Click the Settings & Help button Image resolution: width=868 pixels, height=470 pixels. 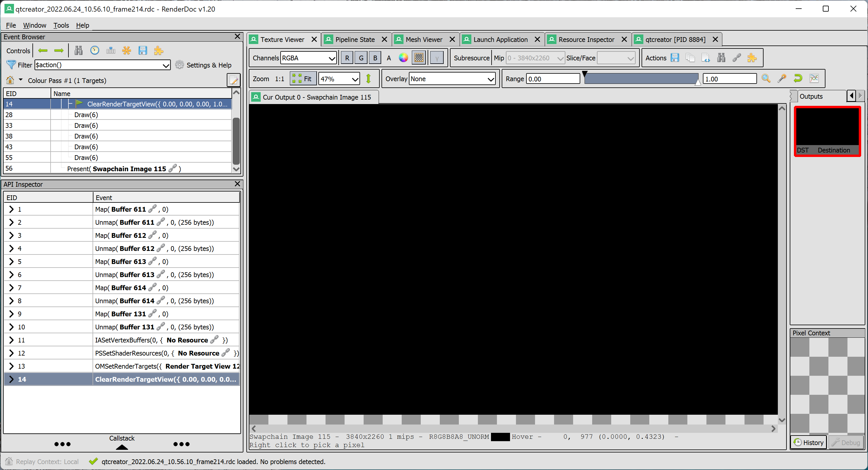[x=204, y=65]
